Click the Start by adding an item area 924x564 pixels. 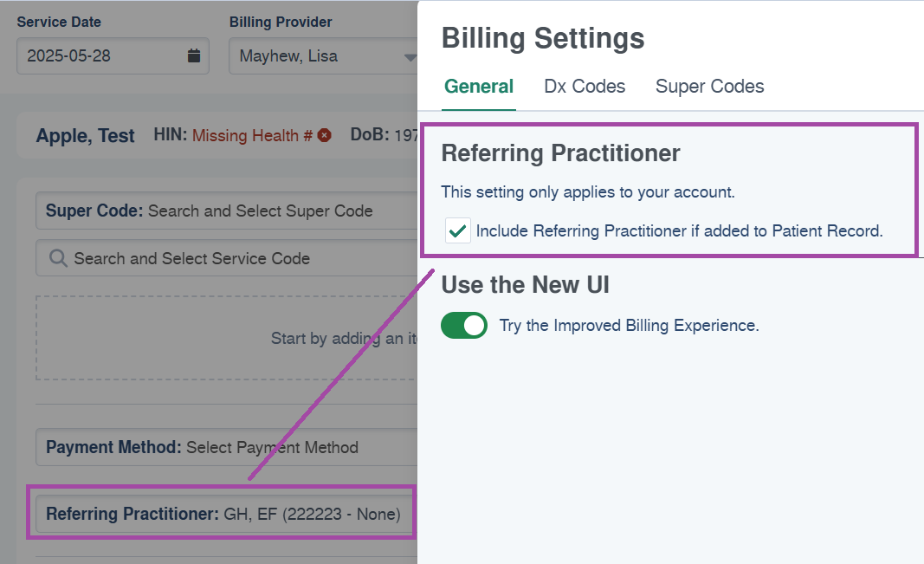[226, 338]
